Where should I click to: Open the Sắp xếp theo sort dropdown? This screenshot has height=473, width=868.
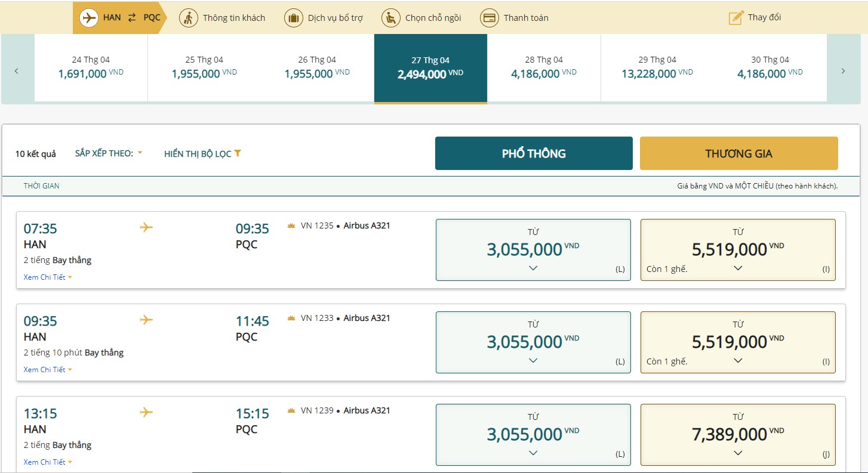[109, 153]
